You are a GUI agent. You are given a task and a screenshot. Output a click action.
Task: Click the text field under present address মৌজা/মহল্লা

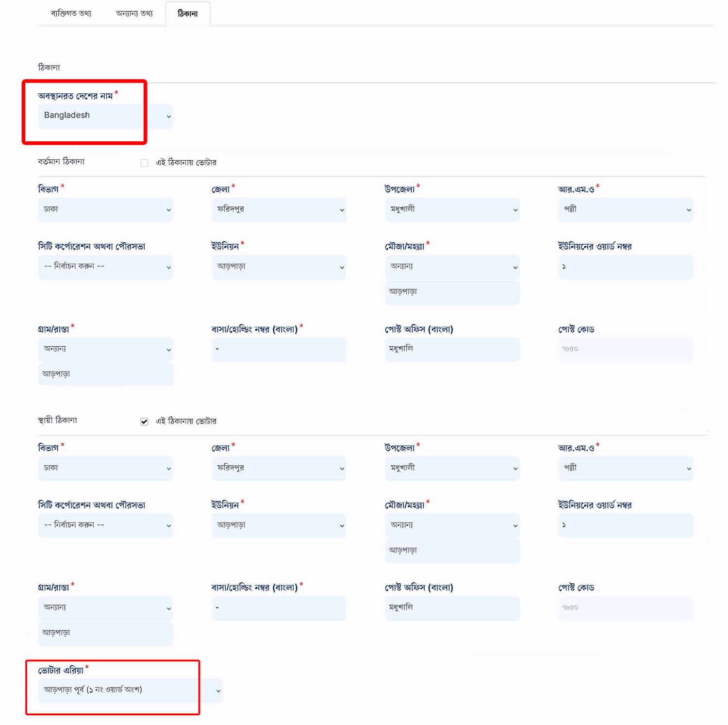click(452, 292)
